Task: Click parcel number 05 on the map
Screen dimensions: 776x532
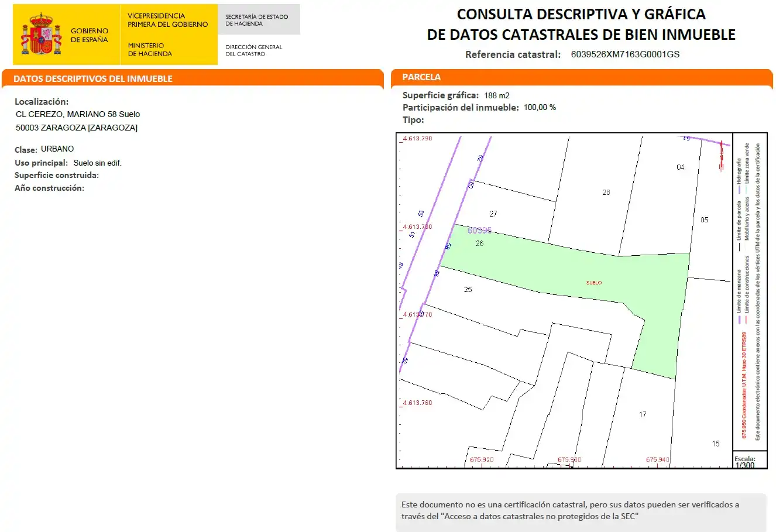Action: 704,219
